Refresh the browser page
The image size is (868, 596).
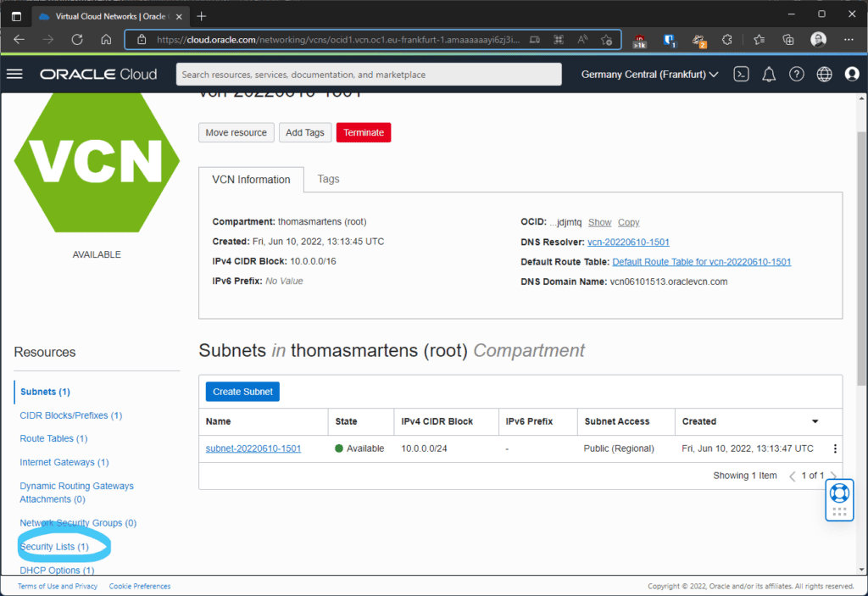pos(77,39)
